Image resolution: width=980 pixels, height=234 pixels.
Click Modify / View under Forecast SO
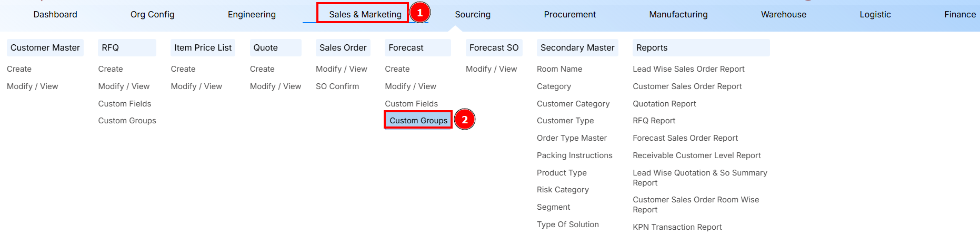point(491,69)
